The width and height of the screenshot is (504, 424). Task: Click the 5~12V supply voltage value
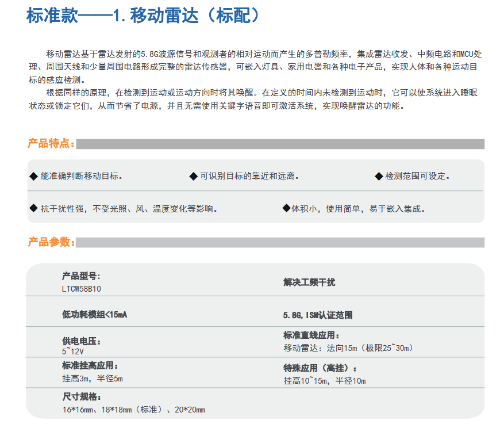click(73, 351)
